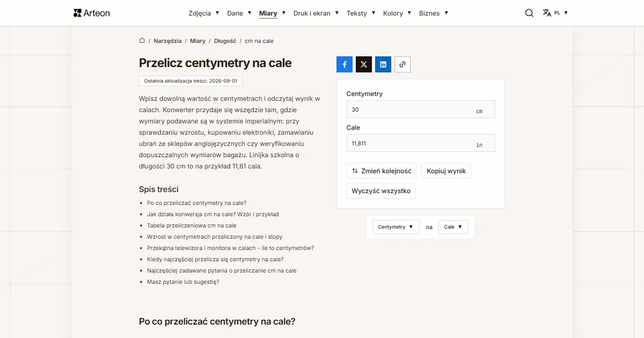Jump to Masz pytanie lub sugestię
The width and height of the screenshot is (644, 338).
click(183, 282)
